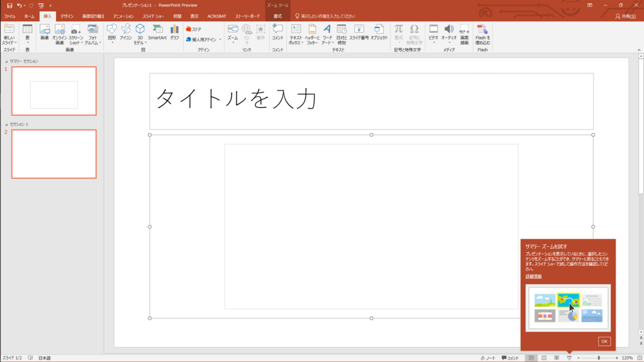The image size is (644, 362).
Task: Switch to Normal view in status bar
Action: click(531, 358)
